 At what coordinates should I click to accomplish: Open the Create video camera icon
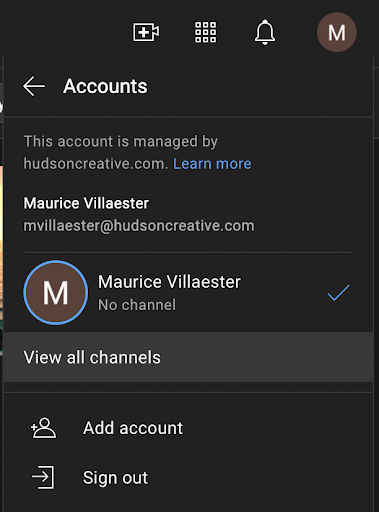pyautogui.click(x=146, y=32)
